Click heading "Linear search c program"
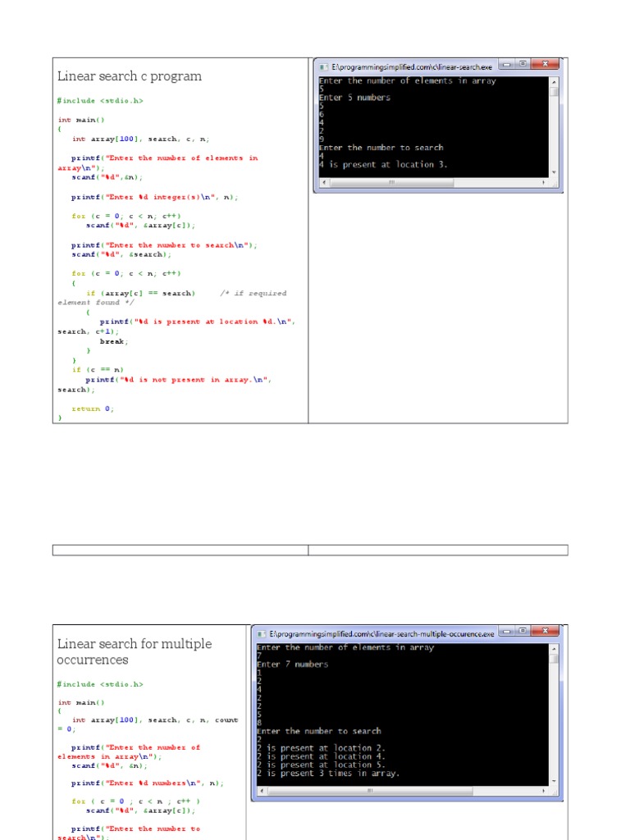 [x=130, y=76]
